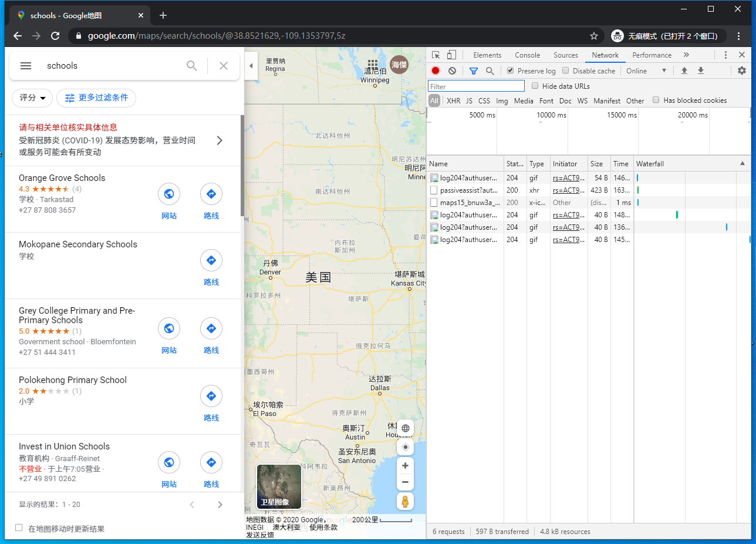
Task: Check Hide data URLs
Action: point(535,86)
